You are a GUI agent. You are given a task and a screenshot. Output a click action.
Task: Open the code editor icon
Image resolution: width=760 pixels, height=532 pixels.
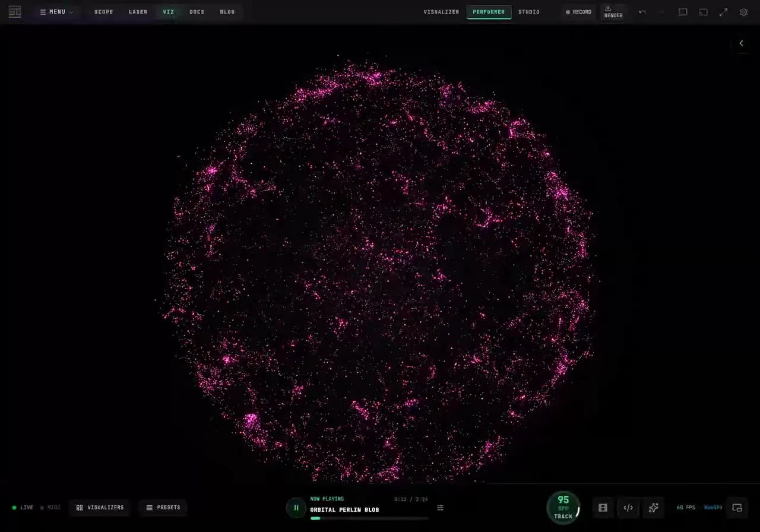tap(628, 508)
